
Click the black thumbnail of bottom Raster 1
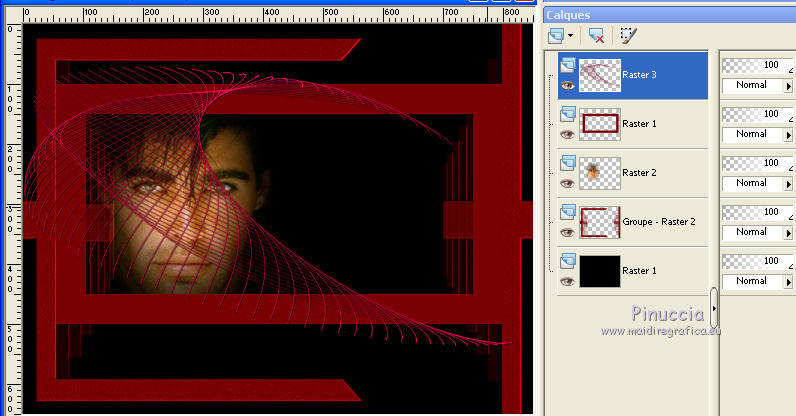600,271
